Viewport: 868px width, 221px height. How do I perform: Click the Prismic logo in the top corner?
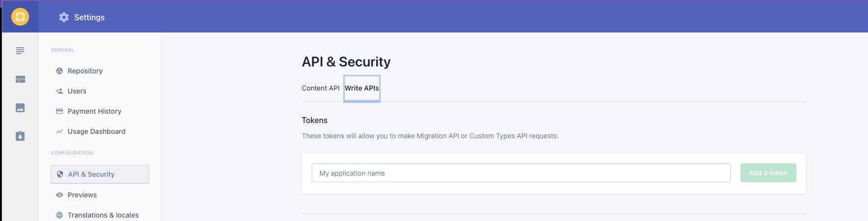pyautogui.click(x=20, y=17)
